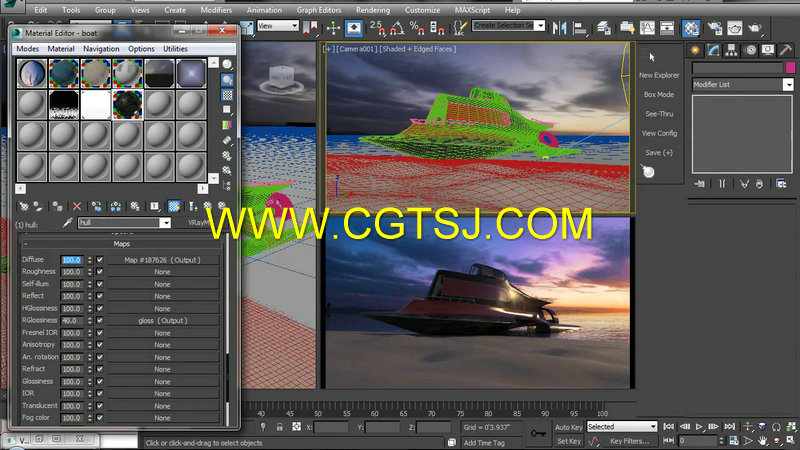This screenshot has height=450, width=800.
Task: Click the Get Material icon
Action: pyautogui.click(x=23, y=206)
